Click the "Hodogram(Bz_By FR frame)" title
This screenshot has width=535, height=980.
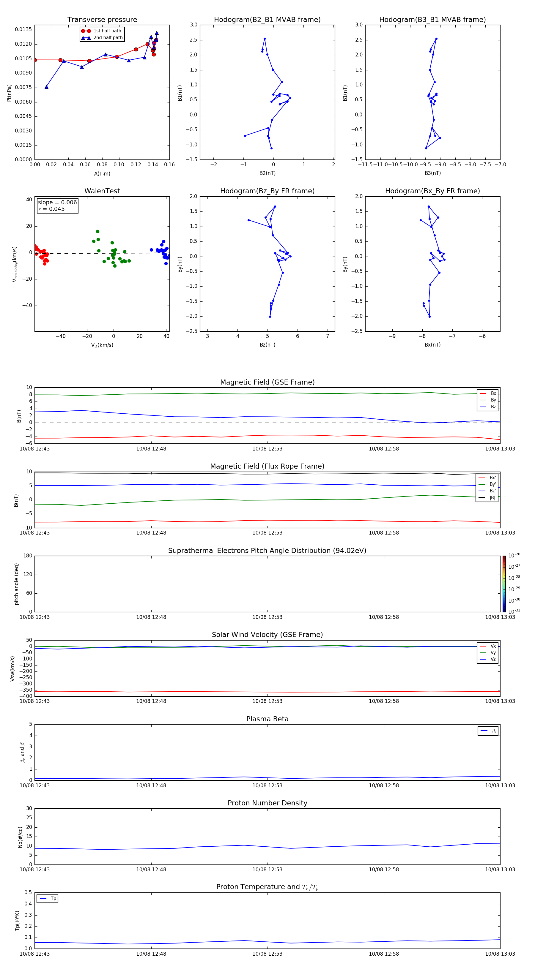pos(267,191)
